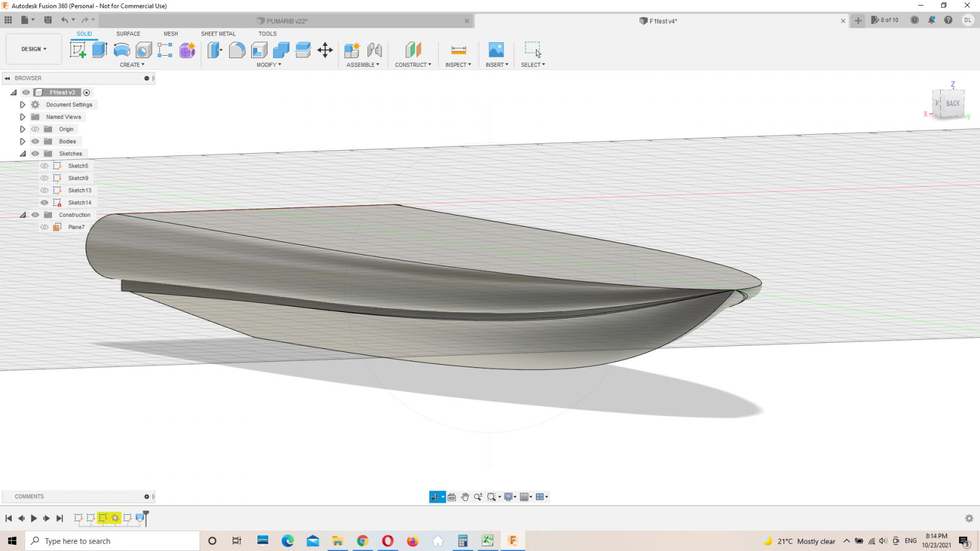Viewport: 980px width, 551px height.
Task: Show Plane7 using its eye icon
Action: coord(44,227)
